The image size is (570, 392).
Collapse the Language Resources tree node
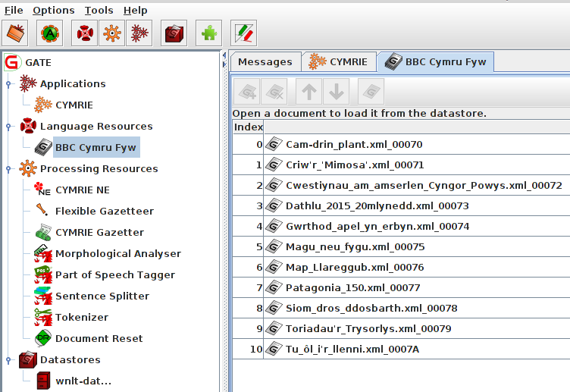pos(8,127)
